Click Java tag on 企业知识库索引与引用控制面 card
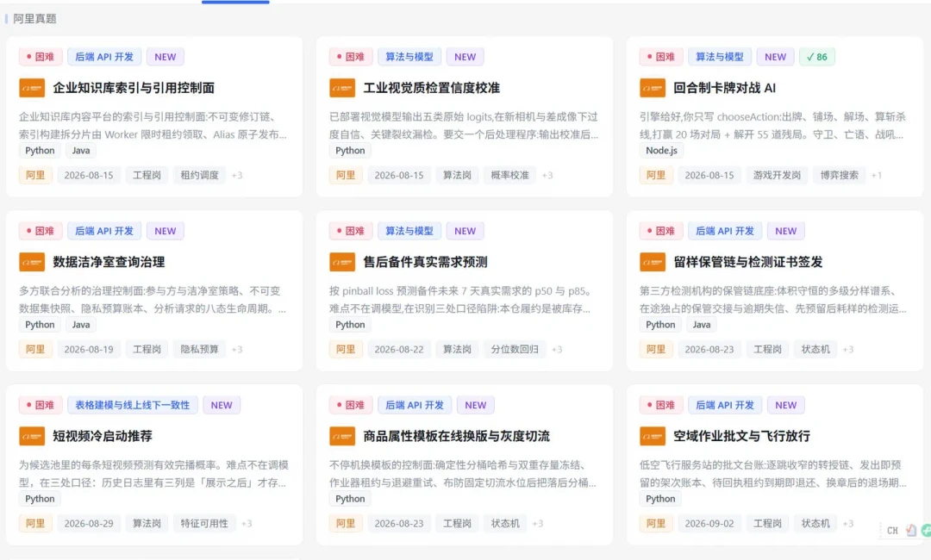This screenshot has width=931, height=560. [x=81, y=151]
